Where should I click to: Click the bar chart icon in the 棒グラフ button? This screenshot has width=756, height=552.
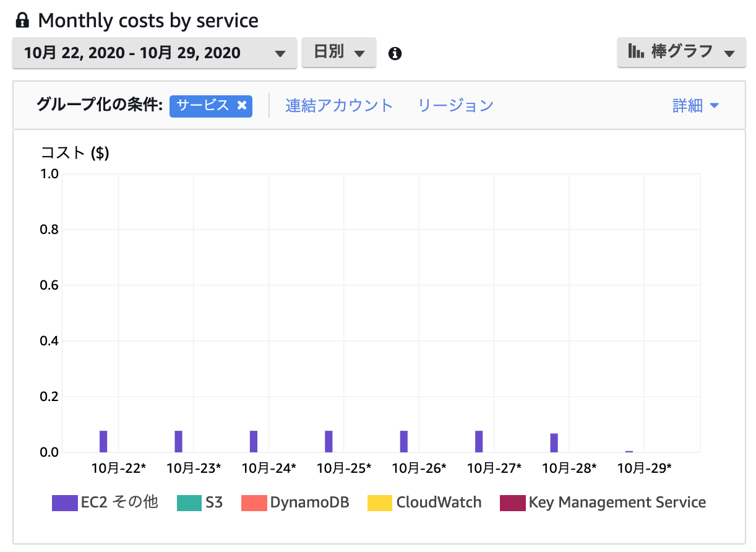(635, 53)
